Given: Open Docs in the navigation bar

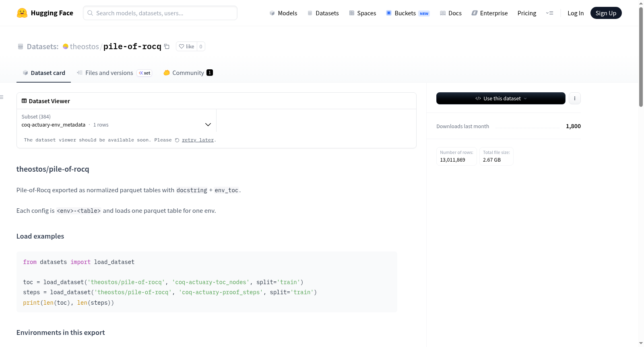Looking at the screenshot, I should coord(451,13).
